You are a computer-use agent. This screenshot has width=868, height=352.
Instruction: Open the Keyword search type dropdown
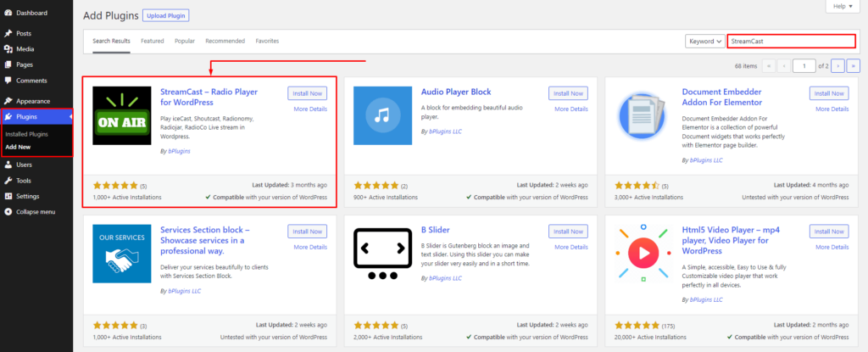point(705,41)
